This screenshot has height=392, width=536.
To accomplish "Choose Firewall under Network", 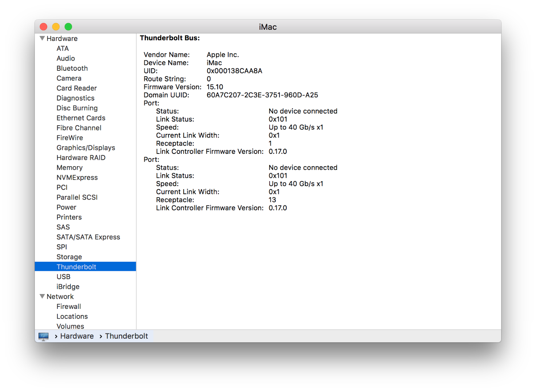I will [69, 306].
